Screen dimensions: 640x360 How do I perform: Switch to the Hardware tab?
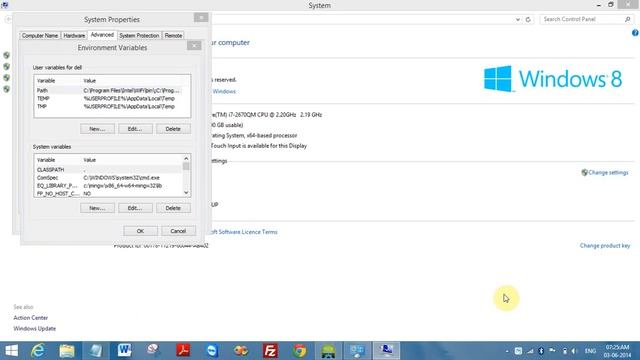[x=74, y=36]
